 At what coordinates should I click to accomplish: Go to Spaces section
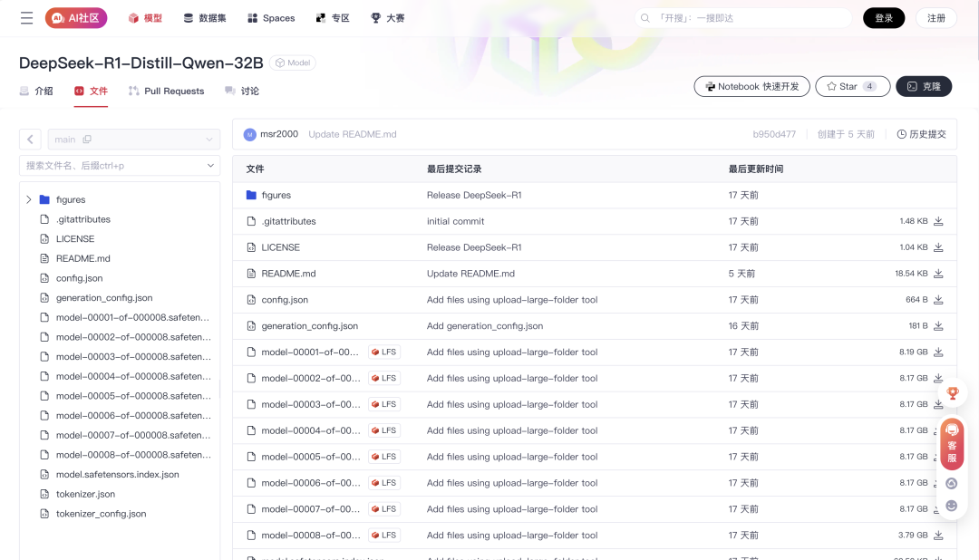pos(271,18)
